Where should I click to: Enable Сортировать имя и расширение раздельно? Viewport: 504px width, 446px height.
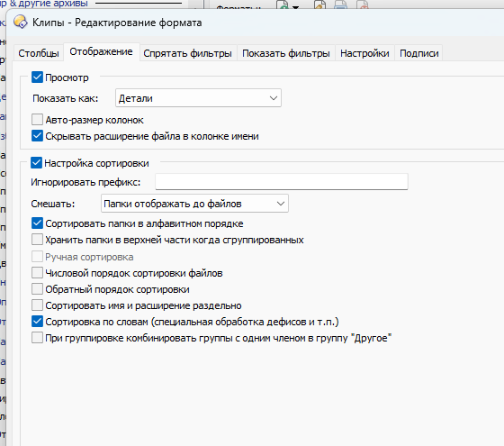click(x=37, y=305)
